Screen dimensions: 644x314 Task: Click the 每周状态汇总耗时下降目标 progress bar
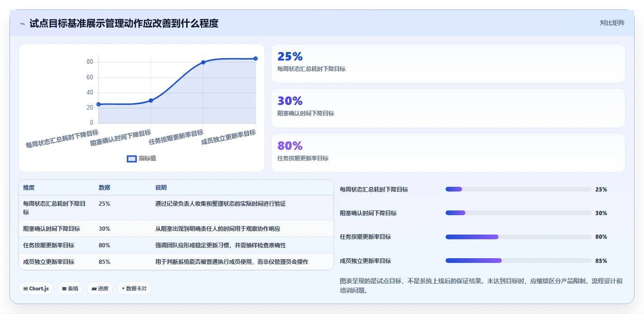pyautogui.click(x=518, y=189)
